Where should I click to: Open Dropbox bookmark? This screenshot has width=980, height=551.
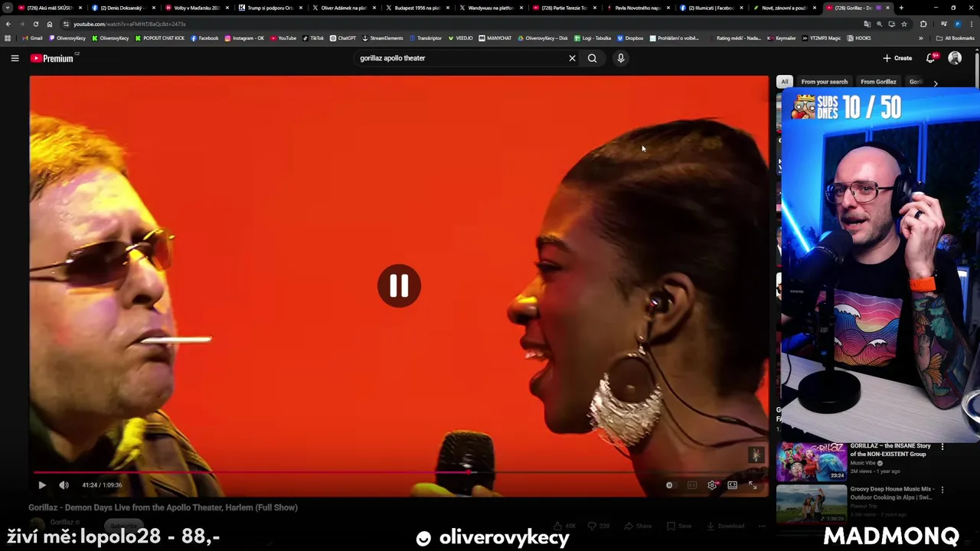(x=630, y=38)
